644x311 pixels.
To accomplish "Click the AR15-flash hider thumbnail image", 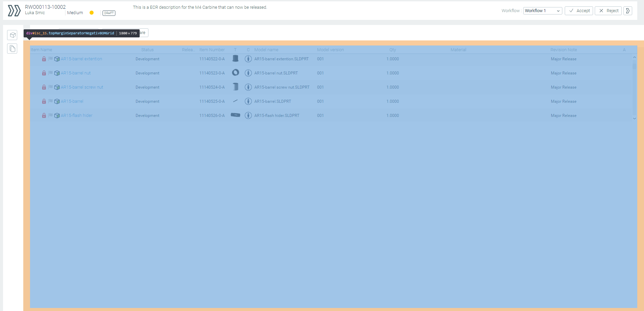I will click(x=235, y=115).
